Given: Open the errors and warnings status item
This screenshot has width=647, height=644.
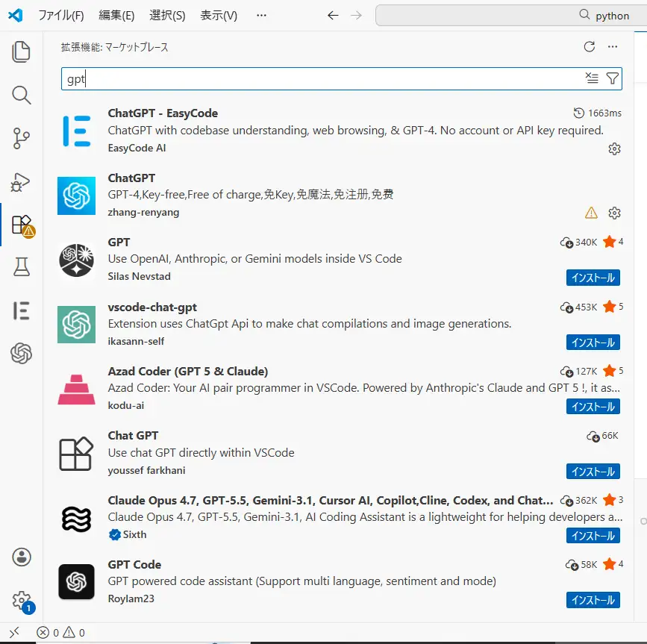Looking at the screenshot, I should [61, 633].
